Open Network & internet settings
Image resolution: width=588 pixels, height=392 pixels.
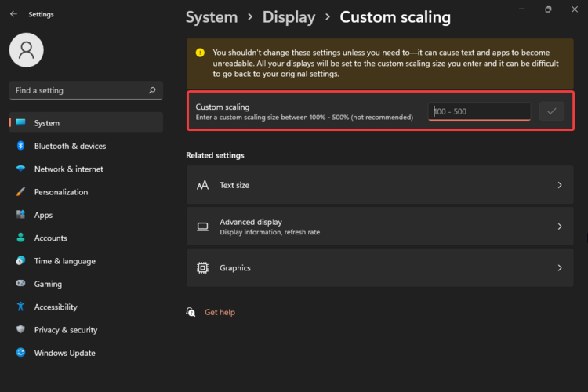coord(86,169)
